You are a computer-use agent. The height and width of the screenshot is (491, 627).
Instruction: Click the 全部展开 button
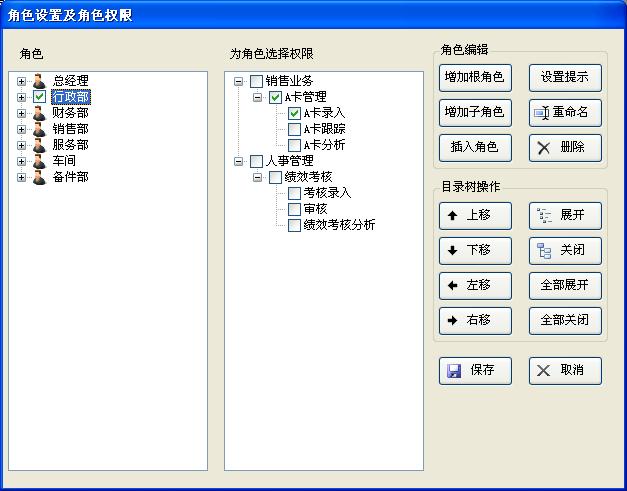point(565,285)
